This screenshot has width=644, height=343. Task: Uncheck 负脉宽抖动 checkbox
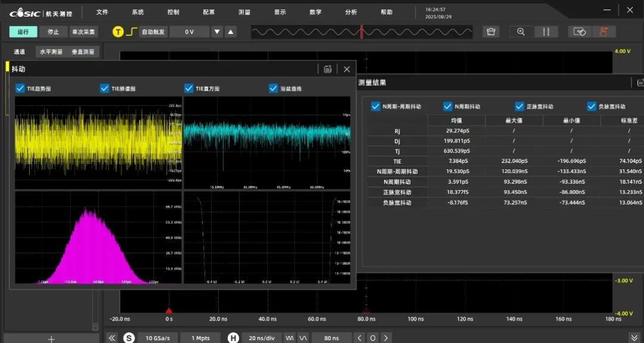coord(592,106)
